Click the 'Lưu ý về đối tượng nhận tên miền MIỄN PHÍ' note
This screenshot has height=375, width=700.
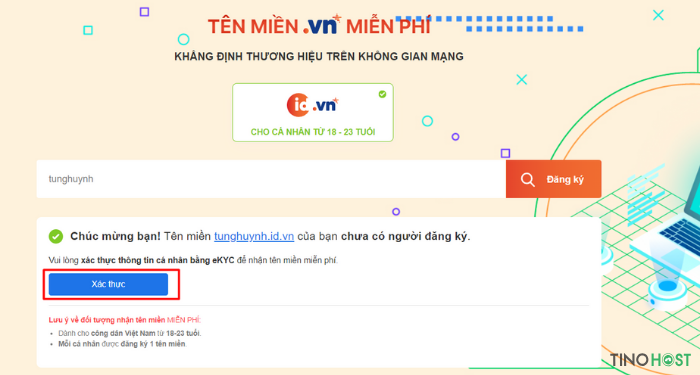coord(125,320)
